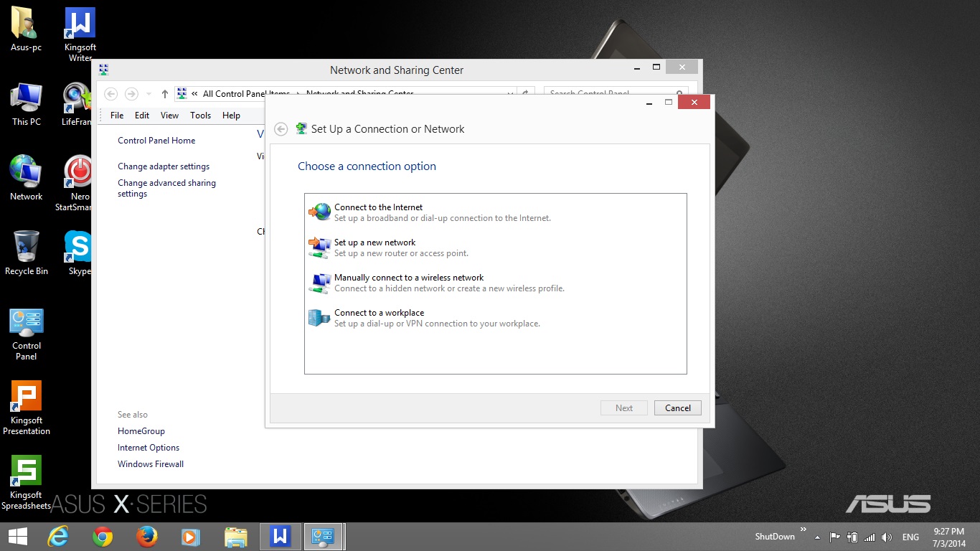Open the recent locations dropdown arrow

click(x=149, y=94)
